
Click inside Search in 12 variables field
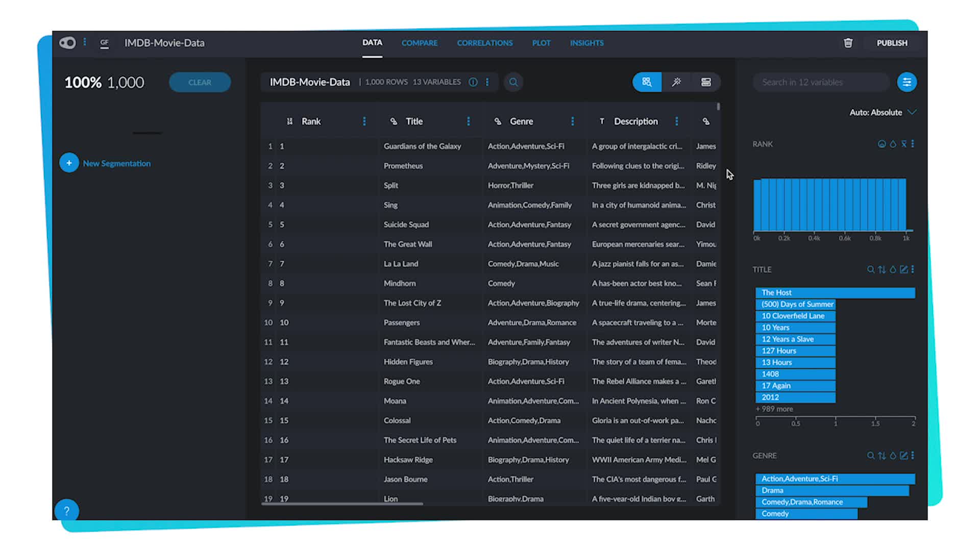pos(821,82)
